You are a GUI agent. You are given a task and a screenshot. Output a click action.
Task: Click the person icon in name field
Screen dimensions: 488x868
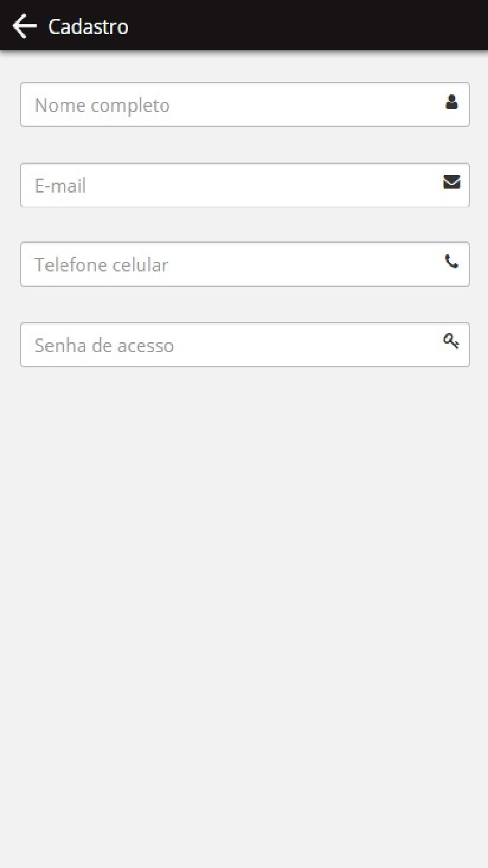[451, 102]
